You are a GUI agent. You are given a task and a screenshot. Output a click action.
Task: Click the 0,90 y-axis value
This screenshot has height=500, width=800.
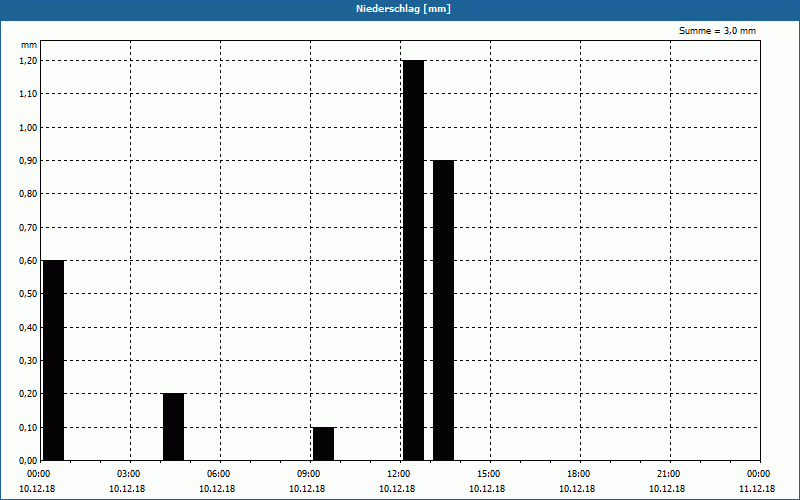coord(28,161)
